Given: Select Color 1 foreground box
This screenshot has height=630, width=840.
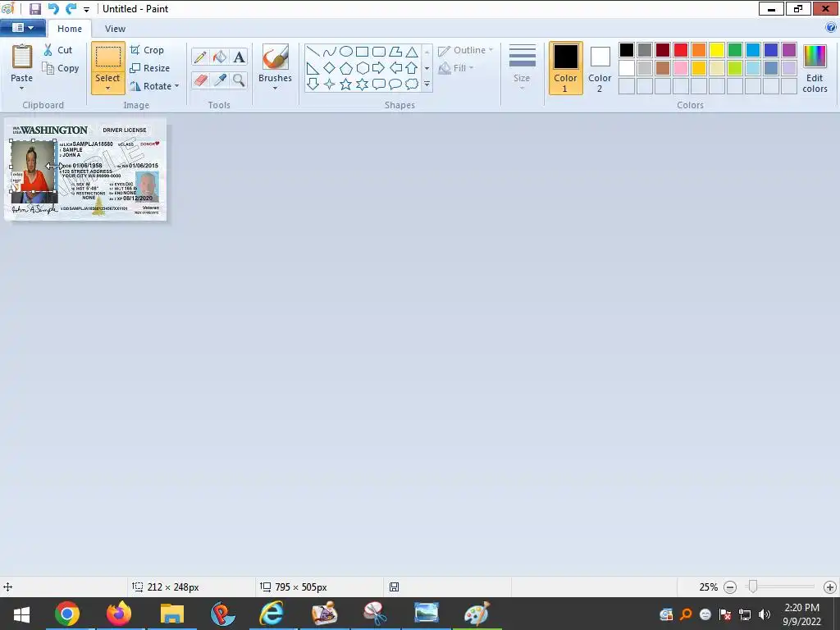Looking at the screenshot, I should coord(566,68).
